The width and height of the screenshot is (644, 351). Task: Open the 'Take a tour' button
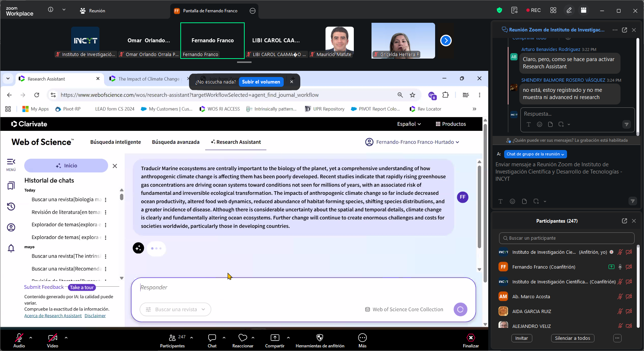point(82,287)
